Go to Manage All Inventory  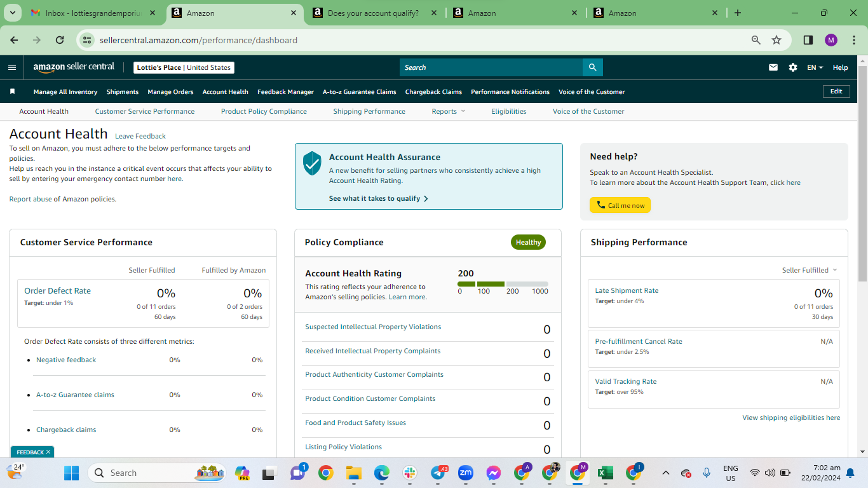(x=65, y=91)
